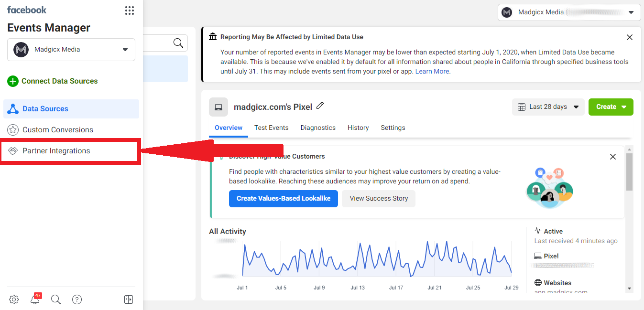644x310 pixels.
Task: Switch to the Diagnostics tab
Action: (x=318, y=128)
